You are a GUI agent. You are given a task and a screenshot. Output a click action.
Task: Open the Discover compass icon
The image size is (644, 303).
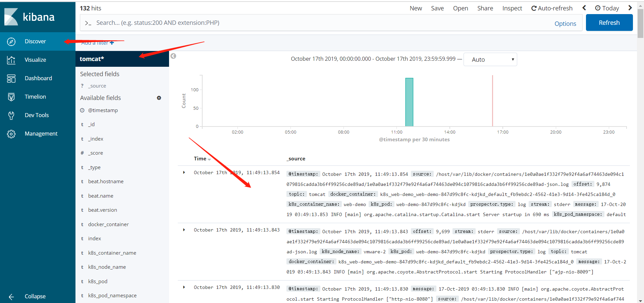(11, 42)
